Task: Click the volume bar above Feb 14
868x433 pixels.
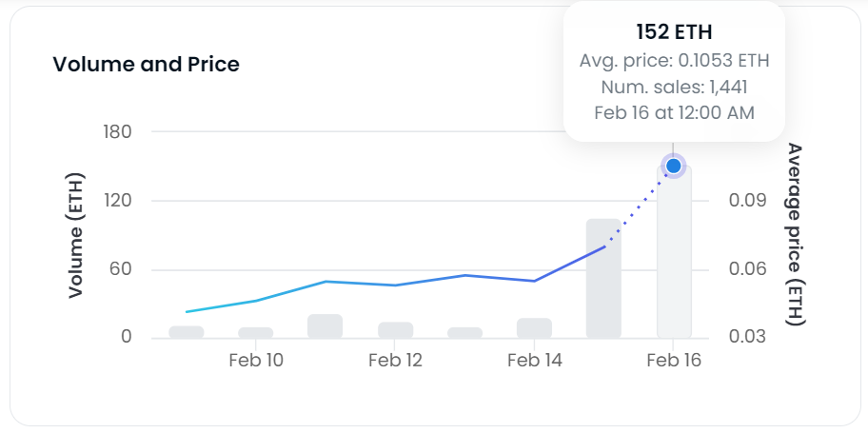Action: pyautogui.click(x=534, y=327)
